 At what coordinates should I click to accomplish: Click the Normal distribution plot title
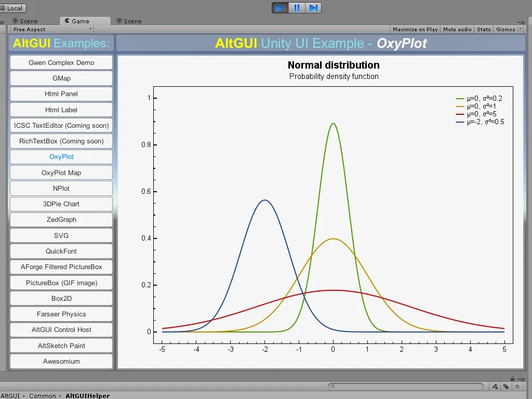pyautogui.click(x=334, y=65)
